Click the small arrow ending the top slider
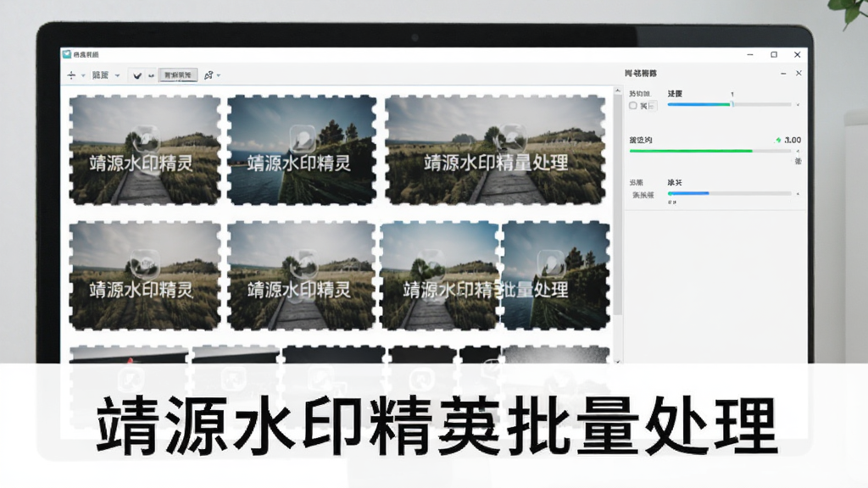 click(x=798, y=104)
